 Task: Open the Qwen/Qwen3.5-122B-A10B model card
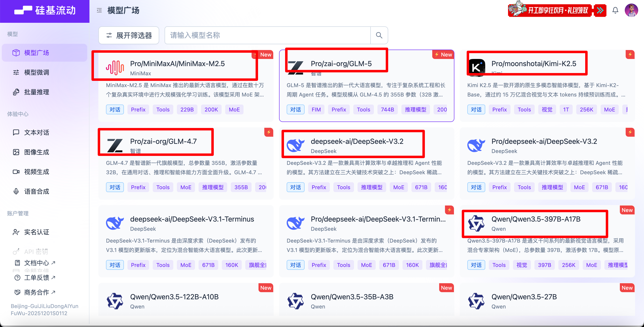click(174, 297)
